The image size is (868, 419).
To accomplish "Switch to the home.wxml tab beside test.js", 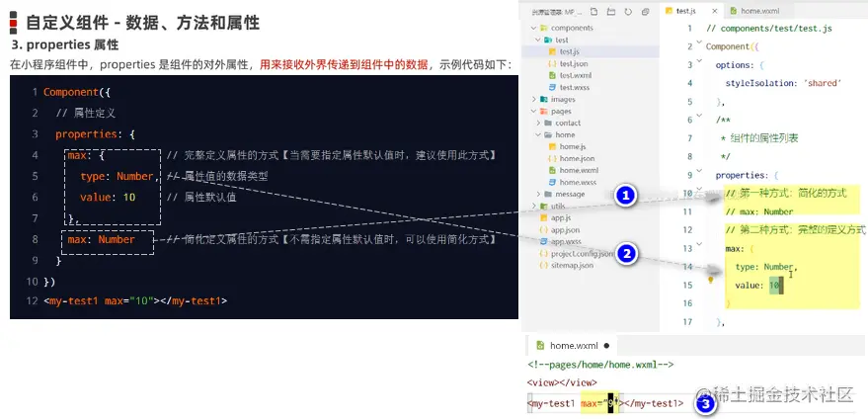I will tap(758, 11).
